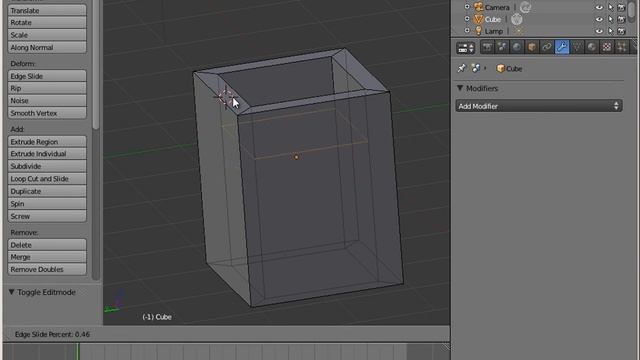The width and height of the screenshot is (640, 360).
Task: Hide the Lamp with its eye icon
Action: click(x=599, y=31)
